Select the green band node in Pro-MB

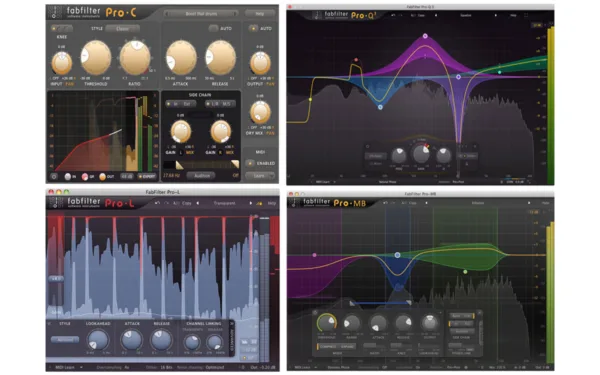[x=465, y=272]
